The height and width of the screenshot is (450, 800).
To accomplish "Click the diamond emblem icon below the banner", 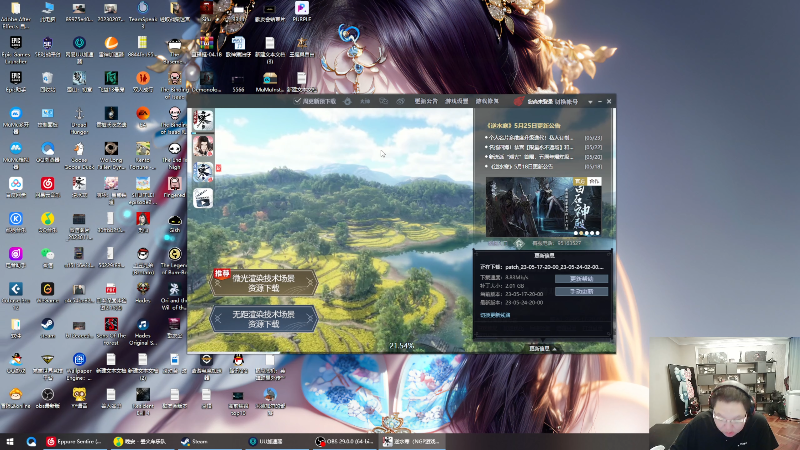I will (519, 243).
